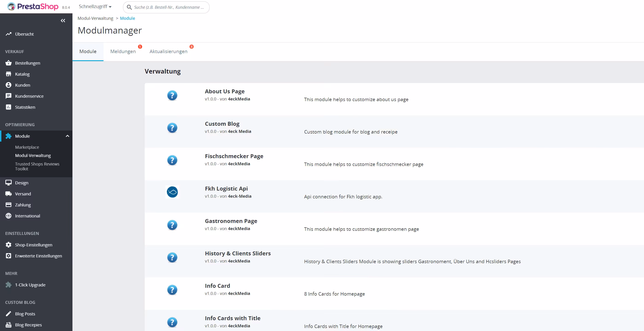The height and width of the screenshot is (331, 644).
Task: Open the Marketplace page
Action: click(27, 147)
